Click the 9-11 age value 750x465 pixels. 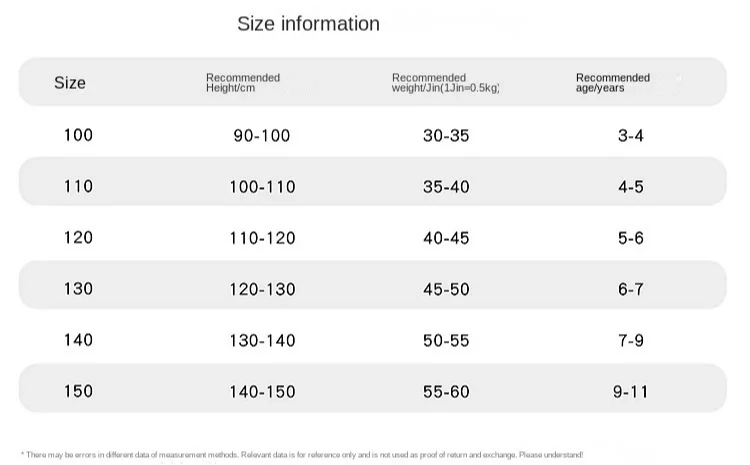[630, 392]
